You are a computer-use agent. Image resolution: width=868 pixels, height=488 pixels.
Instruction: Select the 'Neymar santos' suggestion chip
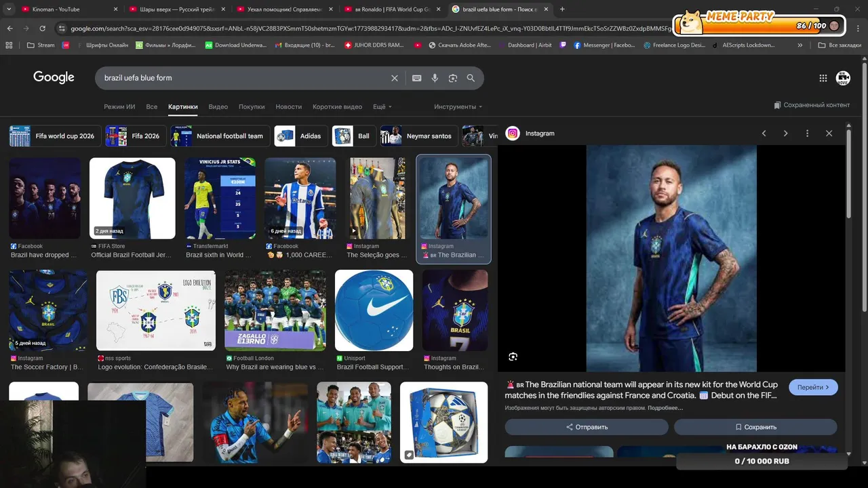418,136
